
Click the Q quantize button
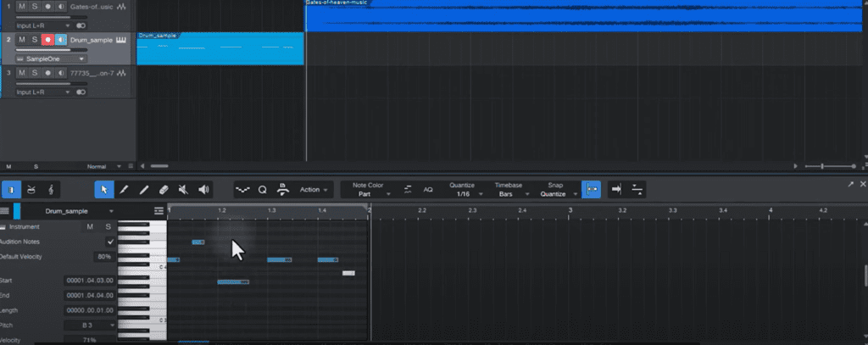(263, 190)
